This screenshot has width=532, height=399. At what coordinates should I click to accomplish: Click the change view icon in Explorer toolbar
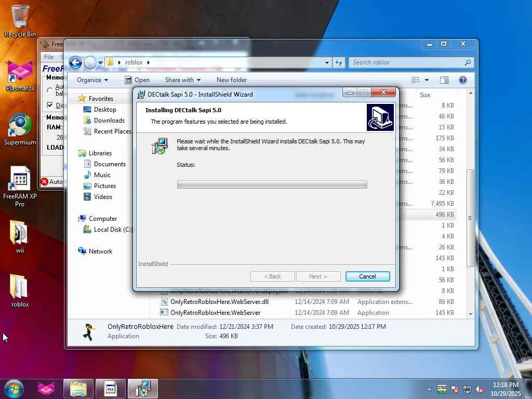point(416,80)
